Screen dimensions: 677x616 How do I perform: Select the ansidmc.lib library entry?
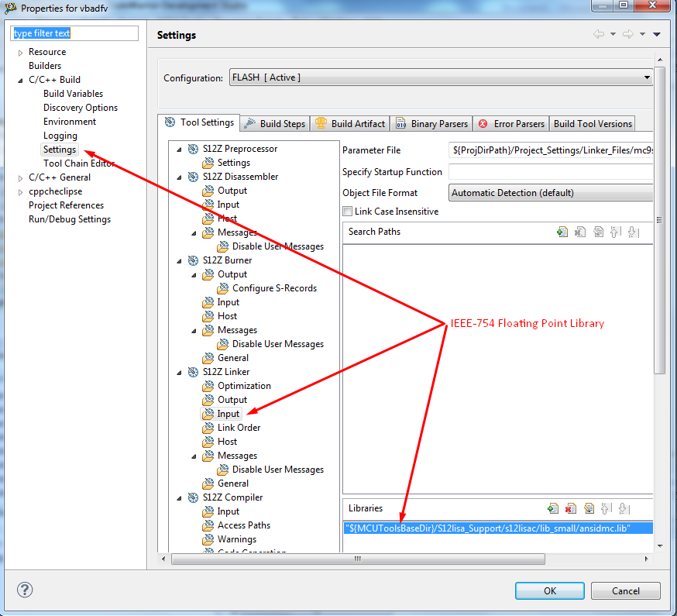498,528
